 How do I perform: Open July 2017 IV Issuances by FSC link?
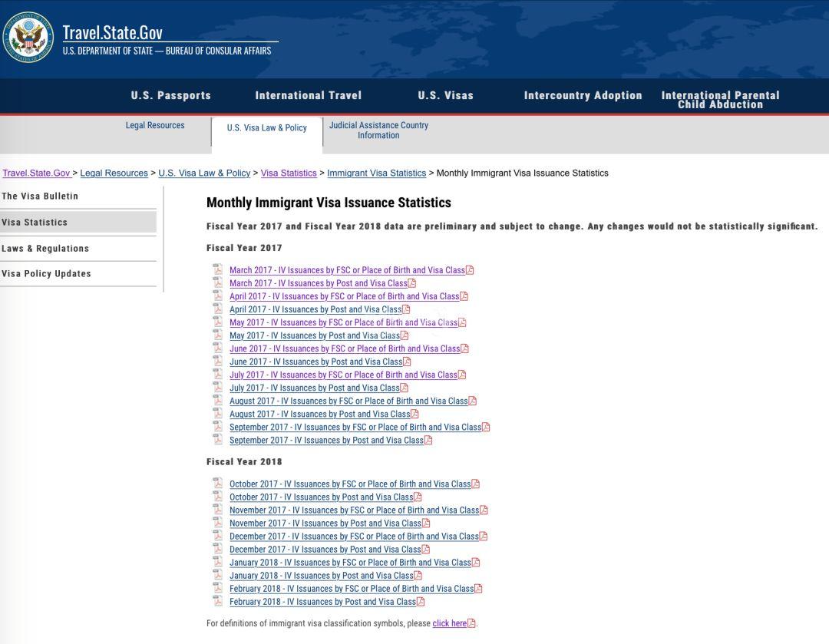pyautogui.click(x=343, y=375)
